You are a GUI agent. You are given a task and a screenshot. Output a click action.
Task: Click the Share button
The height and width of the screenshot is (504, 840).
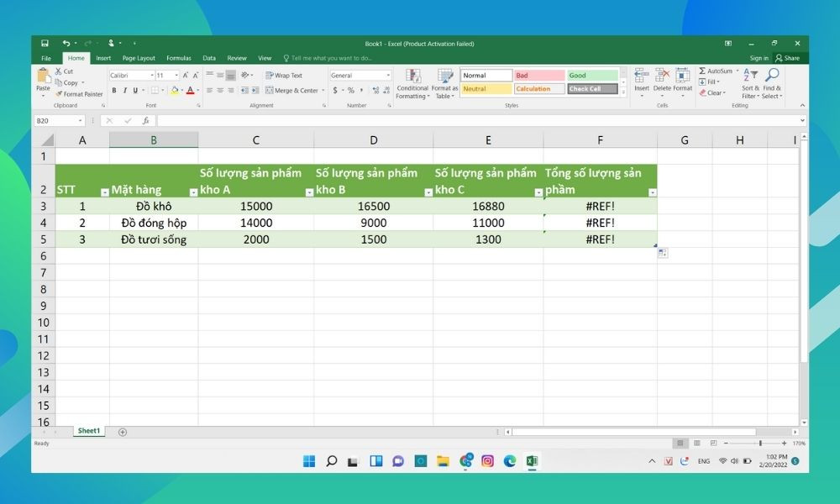point(788,58)
